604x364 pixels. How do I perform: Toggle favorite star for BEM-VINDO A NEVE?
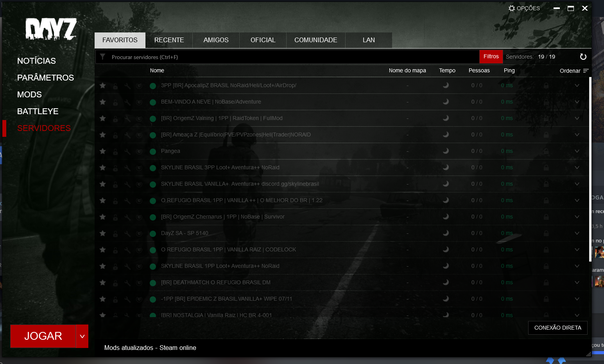[102, 102]
